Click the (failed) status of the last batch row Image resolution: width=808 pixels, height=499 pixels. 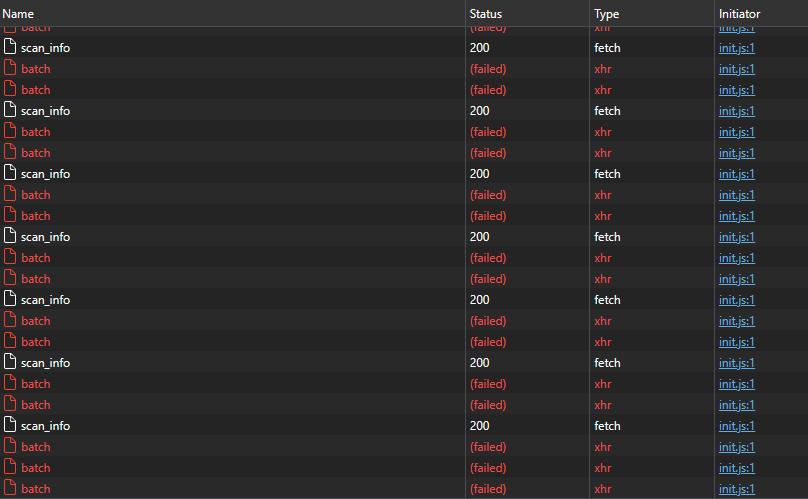488,489
